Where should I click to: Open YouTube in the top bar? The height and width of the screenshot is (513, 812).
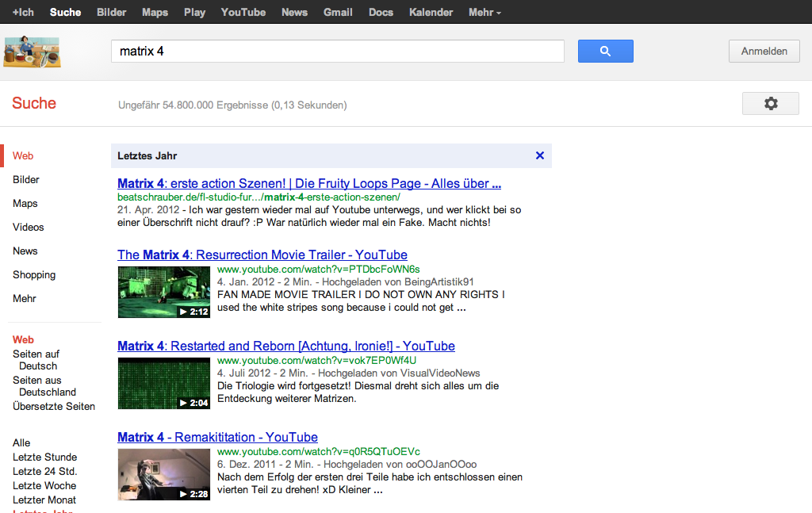pyautogui.click(x=243, y=12)
